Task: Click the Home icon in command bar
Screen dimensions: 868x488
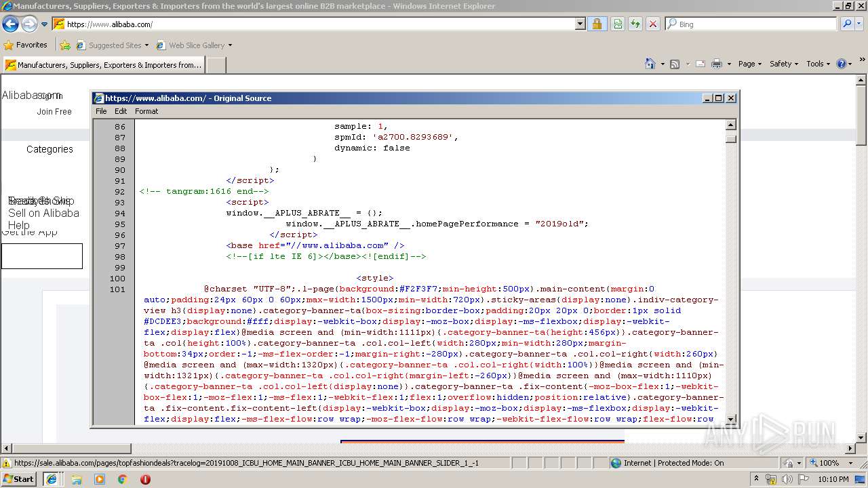Action: click(x=650, y=64)
